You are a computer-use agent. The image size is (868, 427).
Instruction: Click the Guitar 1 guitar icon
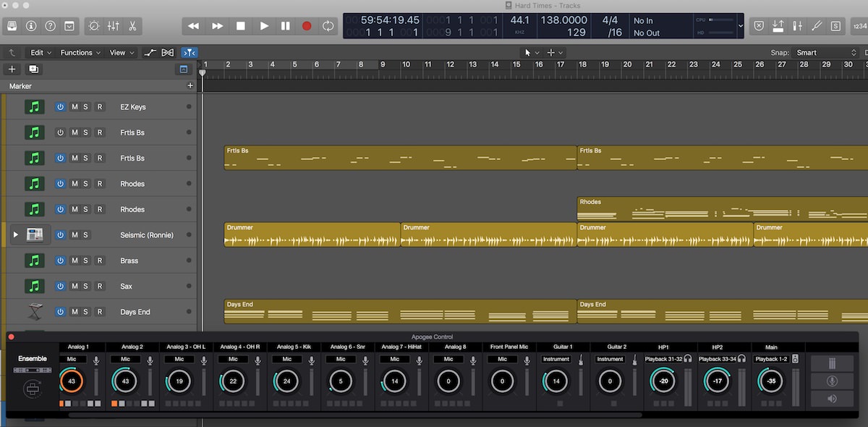tap(580, 360)
